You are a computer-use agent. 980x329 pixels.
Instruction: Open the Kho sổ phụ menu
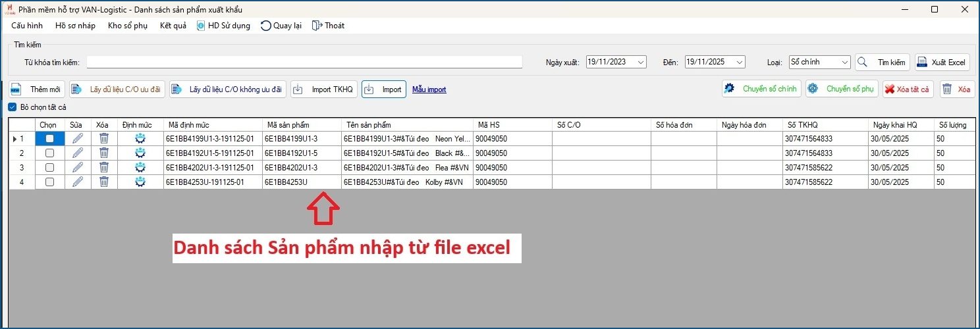pos(127,26)
